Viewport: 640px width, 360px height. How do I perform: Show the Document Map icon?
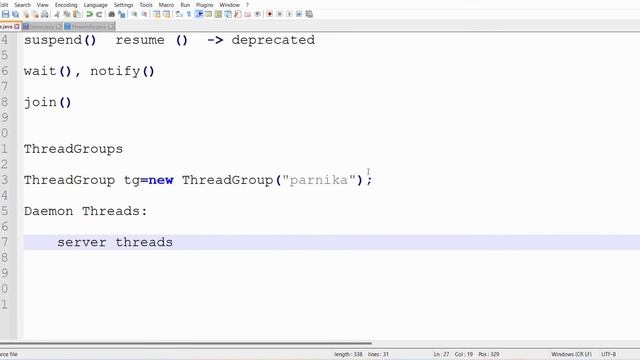(x=218, y=14)
